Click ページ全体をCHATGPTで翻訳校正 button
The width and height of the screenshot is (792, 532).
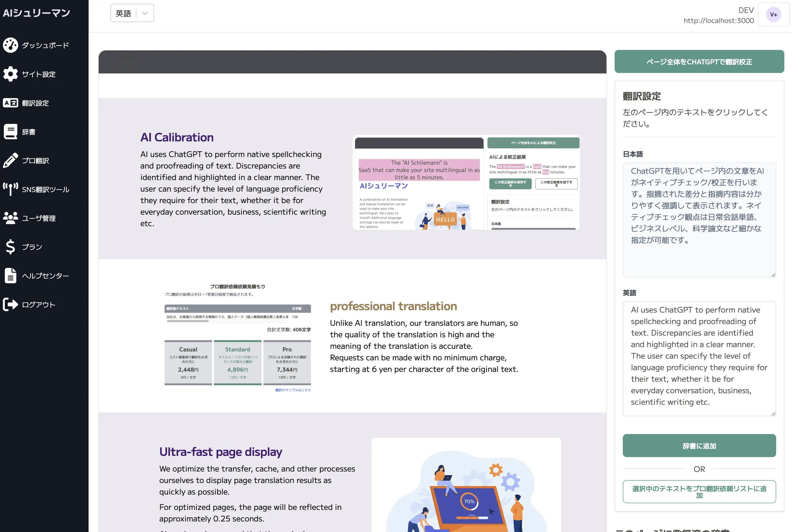pos(699,62)
